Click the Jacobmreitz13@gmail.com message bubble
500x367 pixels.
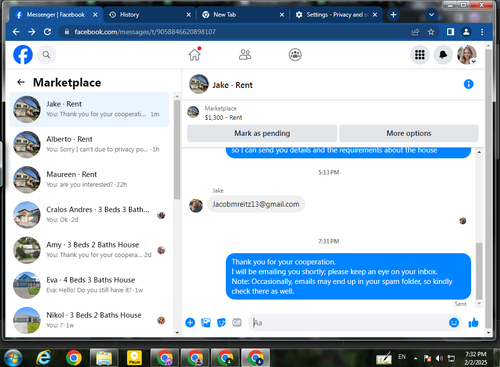point(256,204)
